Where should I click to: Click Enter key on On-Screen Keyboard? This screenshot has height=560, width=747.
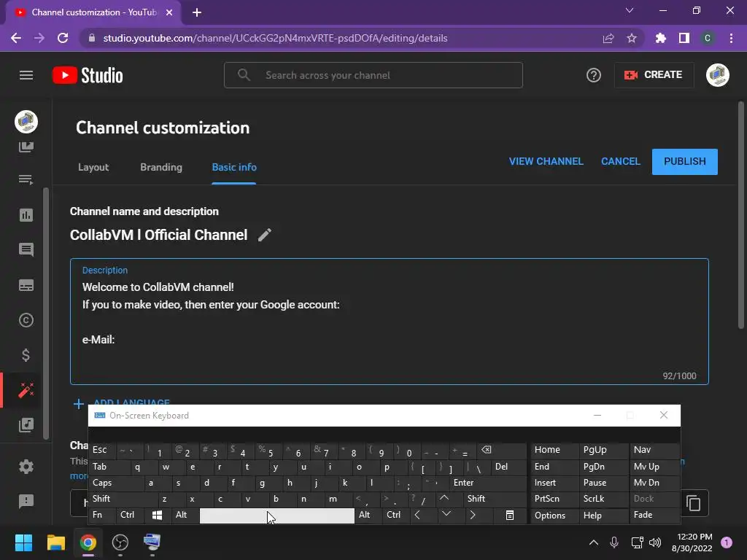coord(488,483)
